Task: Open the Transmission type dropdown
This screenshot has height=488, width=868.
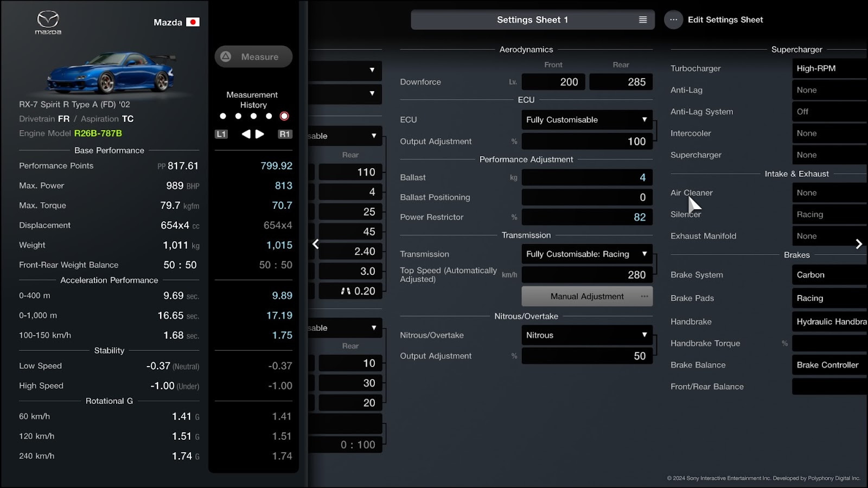Action: pos(587,254)
